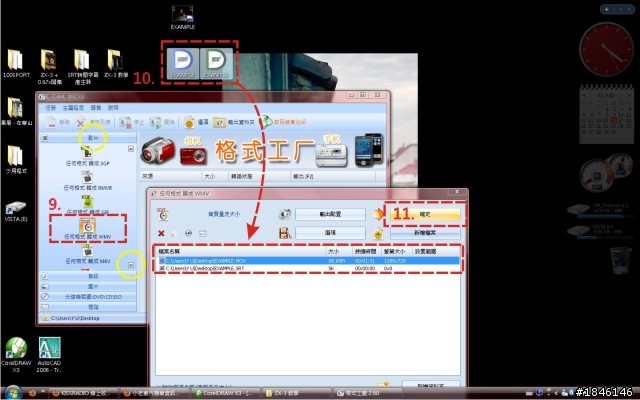Click the clear-list icon next to red X
Viewport: 640px width, 400px height.
(x=174, y=233)
